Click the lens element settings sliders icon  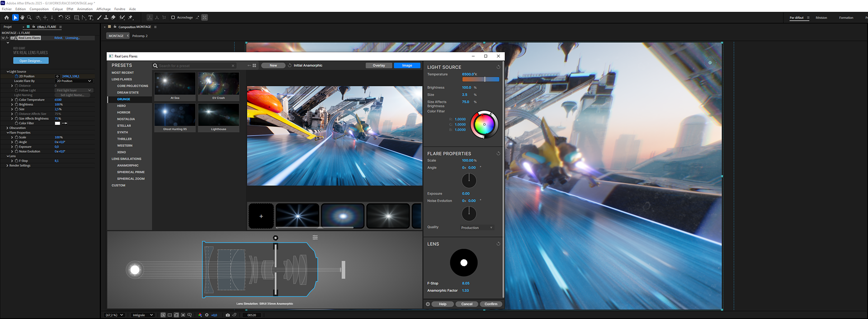pos(315,237)
